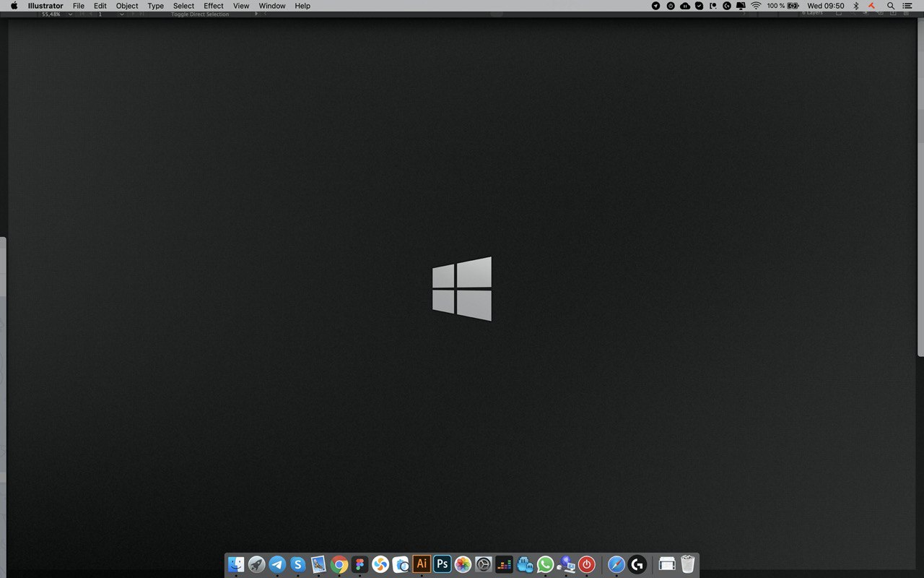Viewport: 924px width, 578px height.
Task: Open Skype in the dock
Action: coord(298,564)
